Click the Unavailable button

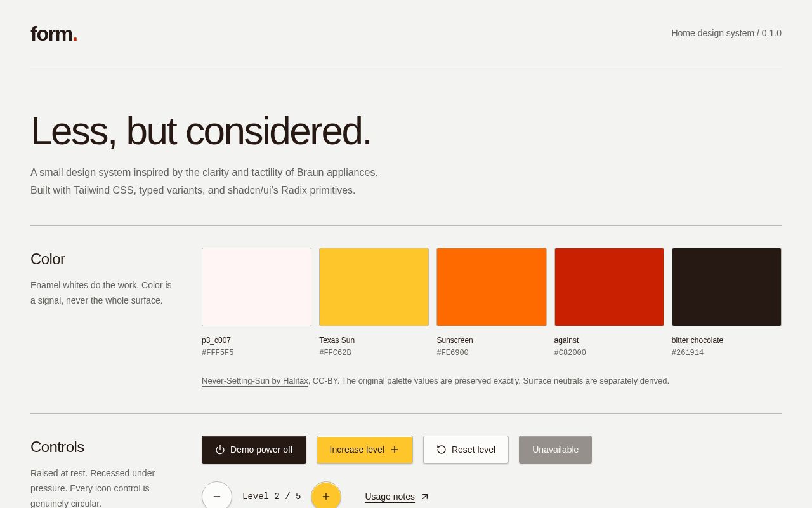(555, 450)
